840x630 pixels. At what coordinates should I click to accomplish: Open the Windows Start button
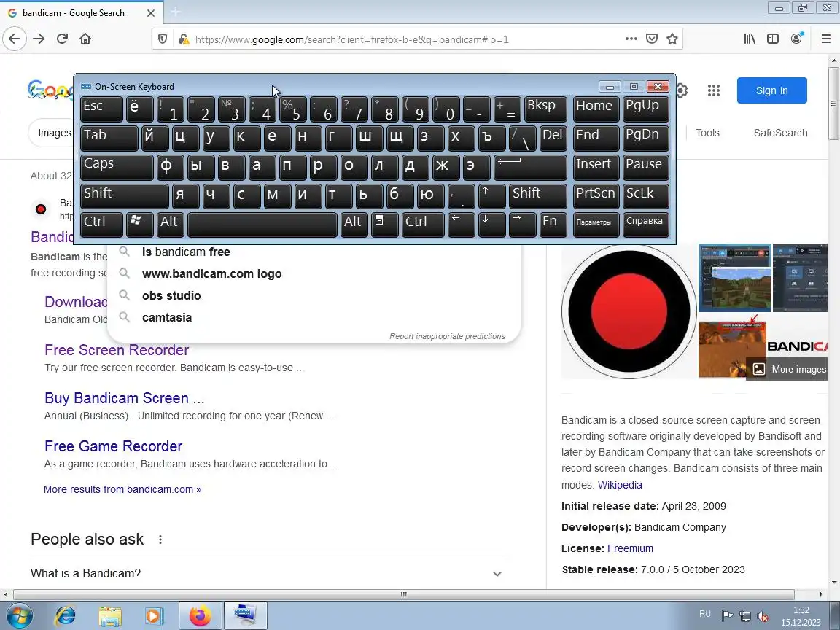(x=18, y=615)
